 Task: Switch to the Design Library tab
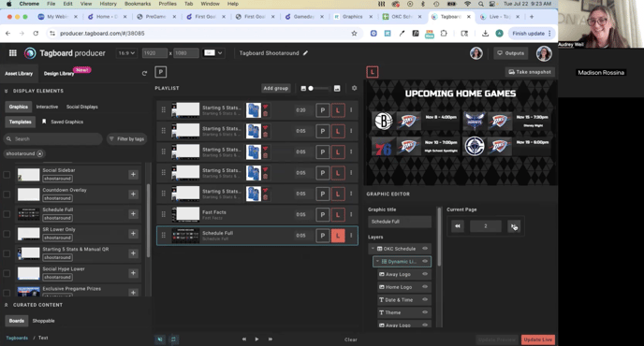pos(59,74)
